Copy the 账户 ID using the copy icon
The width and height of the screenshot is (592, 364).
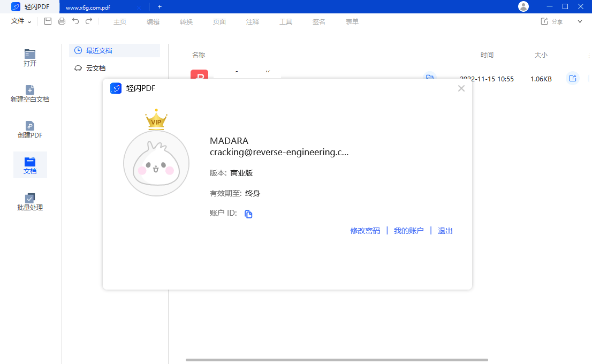tap(248, 214)
